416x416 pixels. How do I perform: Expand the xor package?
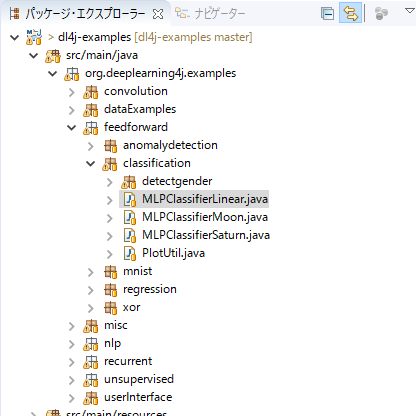(x=91, y=308)
